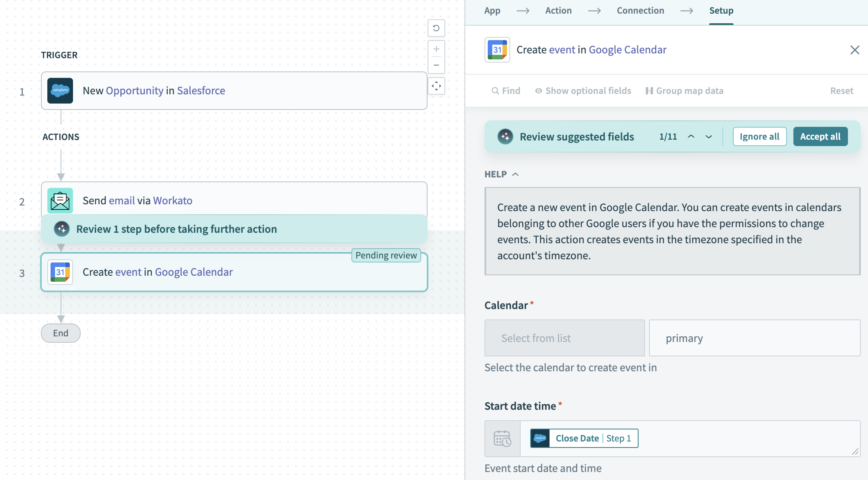Collapse the HELP section
This screenshot has height=480, width=868.
point(502,174)
